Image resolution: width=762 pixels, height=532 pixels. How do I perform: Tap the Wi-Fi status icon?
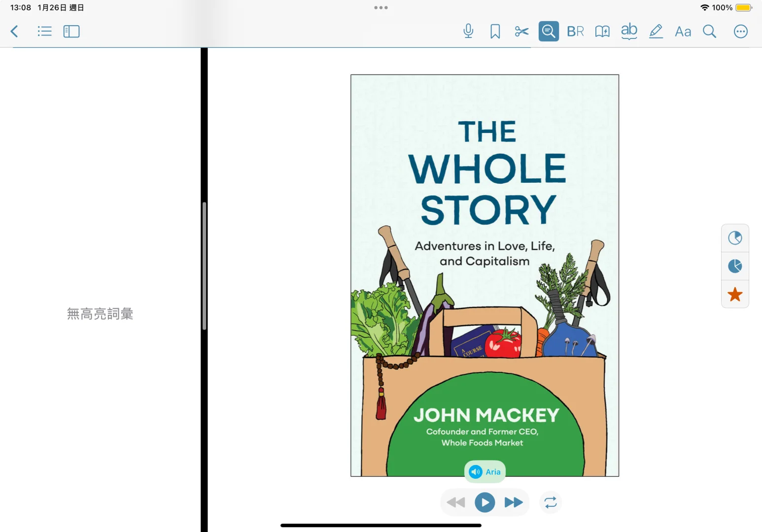pos(705,7)
